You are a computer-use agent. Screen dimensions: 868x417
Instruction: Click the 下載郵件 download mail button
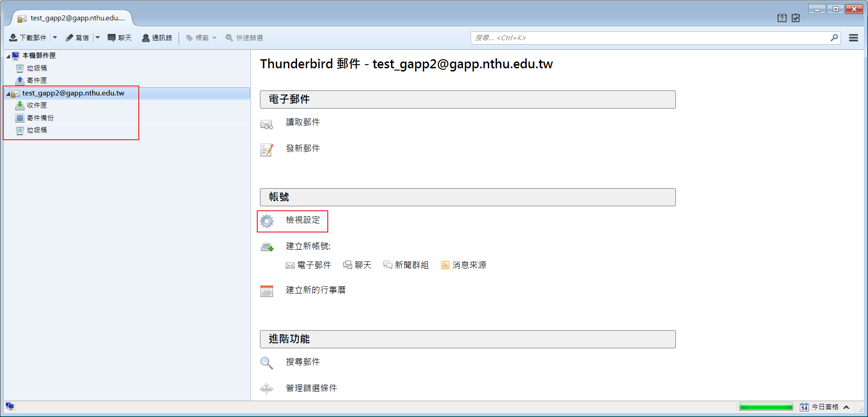[x=28, y=38]
